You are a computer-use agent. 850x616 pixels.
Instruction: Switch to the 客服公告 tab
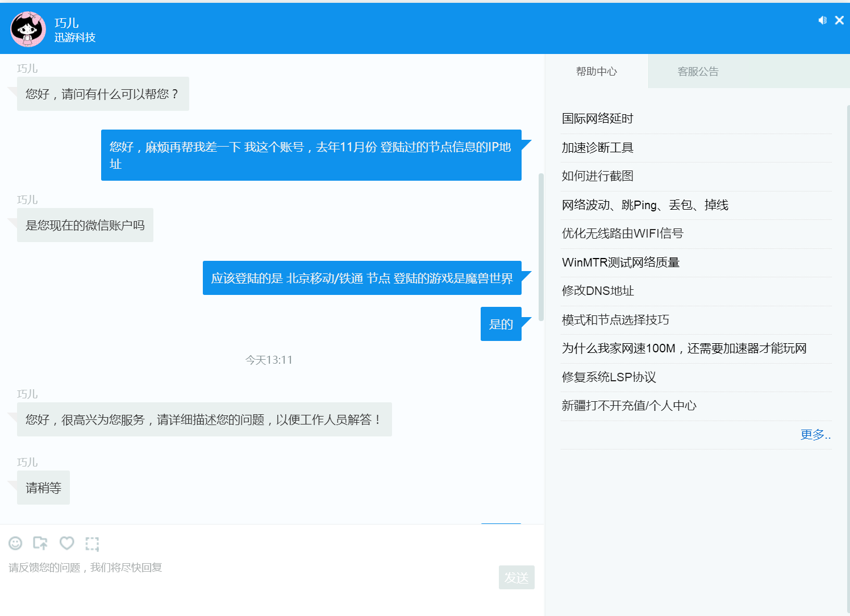click(x=698, y=72)
